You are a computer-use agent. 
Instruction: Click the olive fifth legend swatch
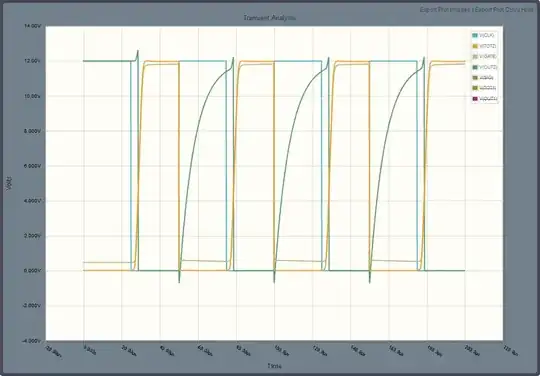(475, 78)
